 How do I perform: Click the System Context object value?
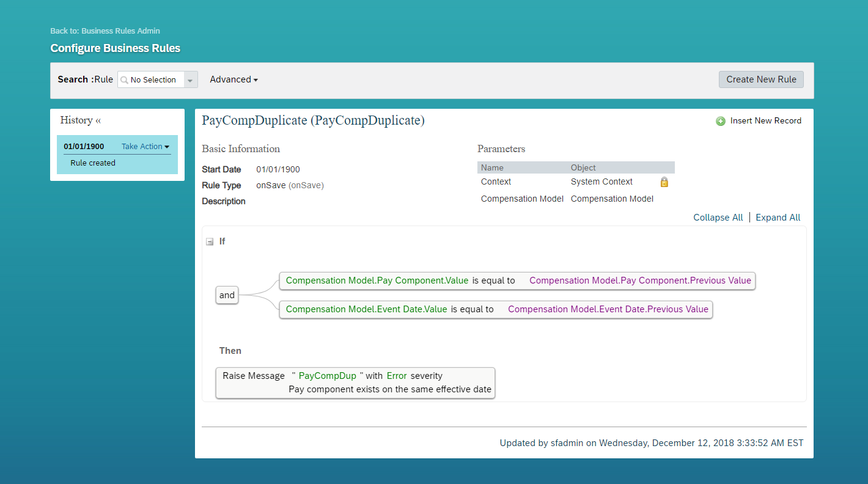(x=601, y=182)
